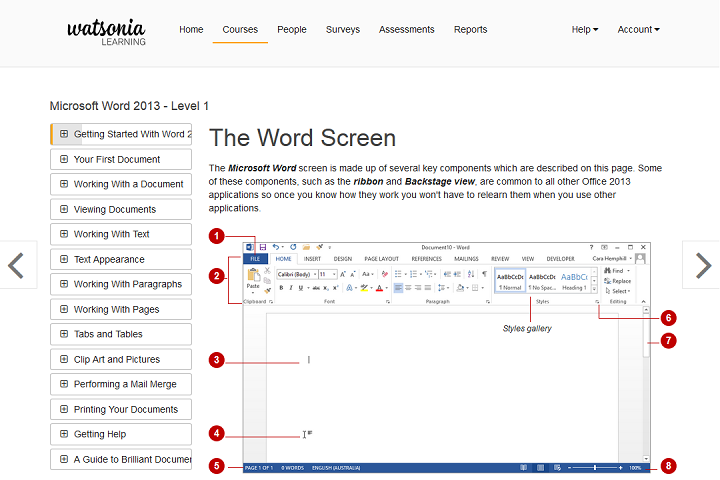Click the Paste clipboard icon in the ribbon
Screen dimensions: 720x480
(x=253, y=276)
